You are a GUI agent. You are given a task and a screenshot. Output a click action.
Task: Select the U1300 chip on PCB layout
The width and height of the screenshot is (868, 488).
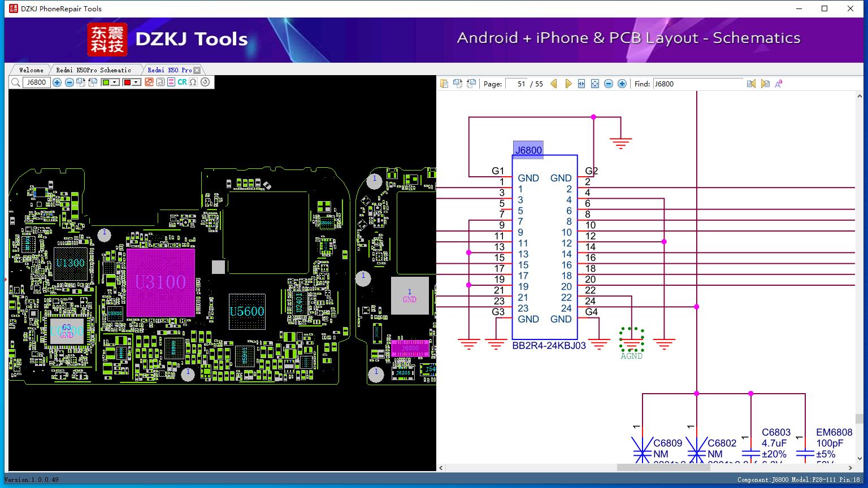[71, 263]
